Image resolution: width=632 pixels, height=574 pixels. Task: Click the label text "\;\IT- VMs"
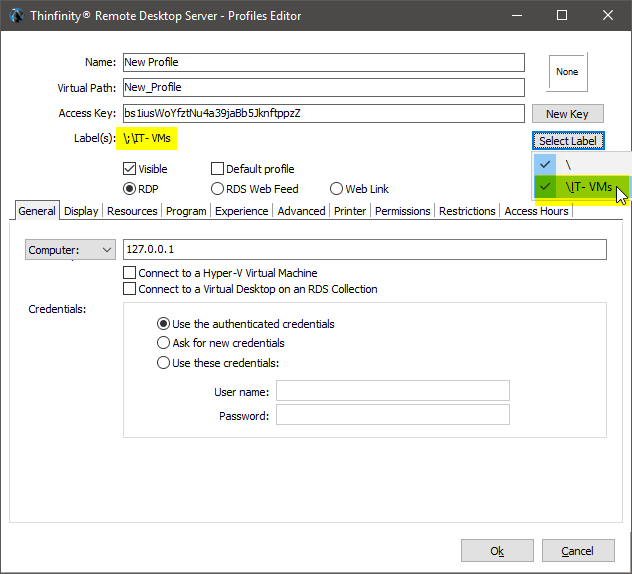pos(147,138)
